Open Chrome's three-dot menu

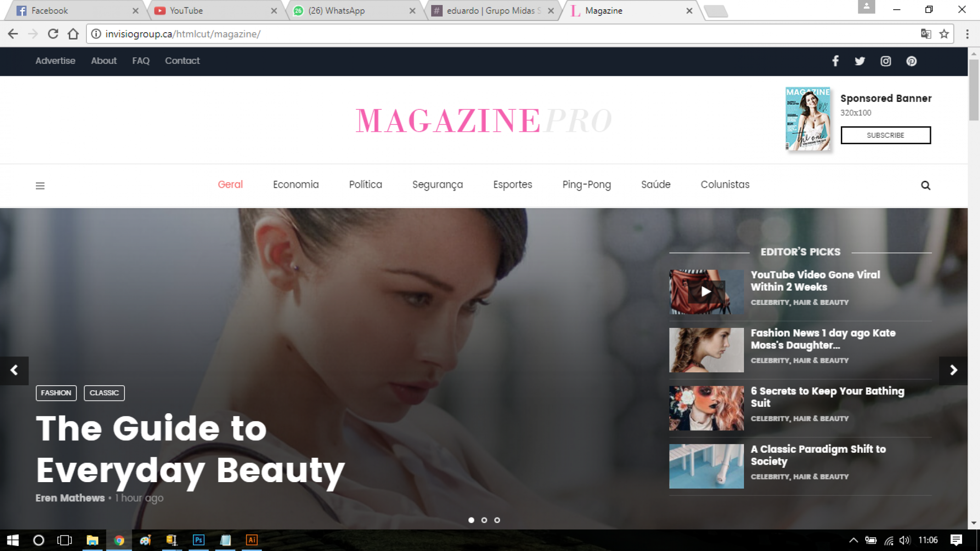tap(967, 34)
